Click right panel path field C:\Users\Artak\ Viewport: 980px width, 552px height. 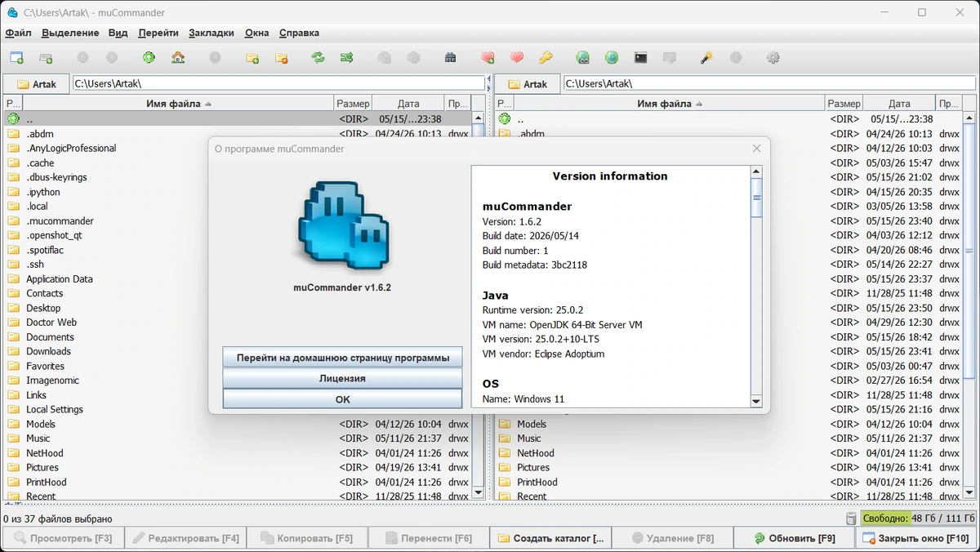pos(769,83)
